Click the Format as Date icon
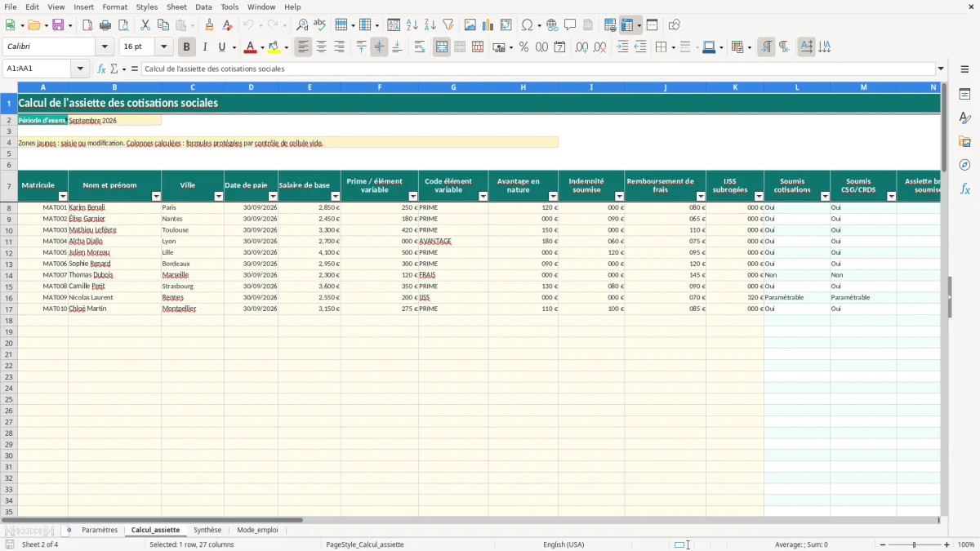980x551 pixels. click(560, 47)
